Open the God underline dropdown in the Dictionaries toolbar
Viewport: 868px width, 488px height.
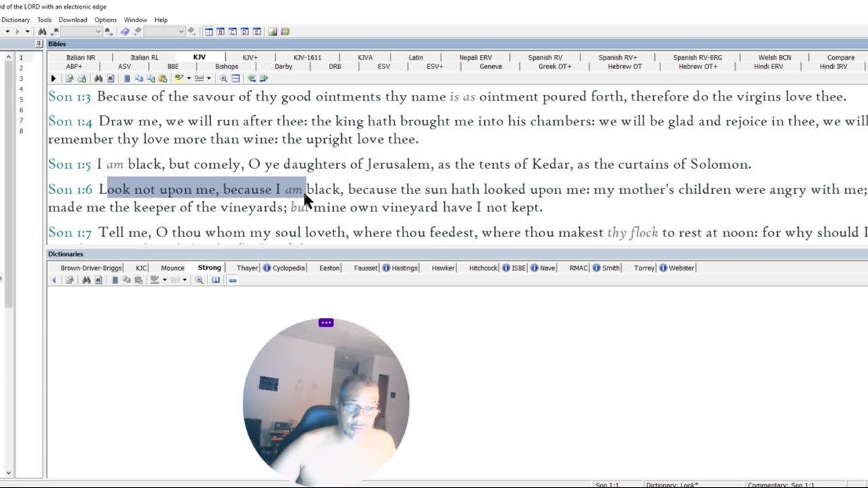pyautogui.click(x=185, y=280)
